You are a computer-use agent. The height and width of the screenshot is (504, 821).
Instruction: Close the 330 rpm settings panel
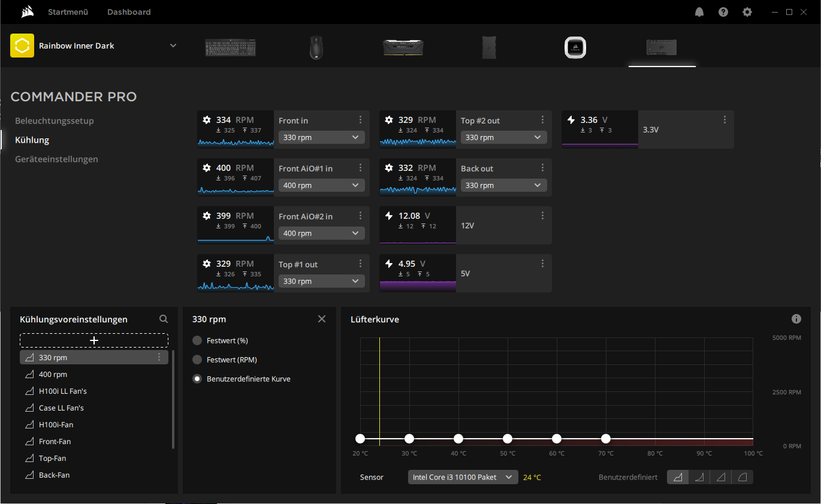click(322, 319)
